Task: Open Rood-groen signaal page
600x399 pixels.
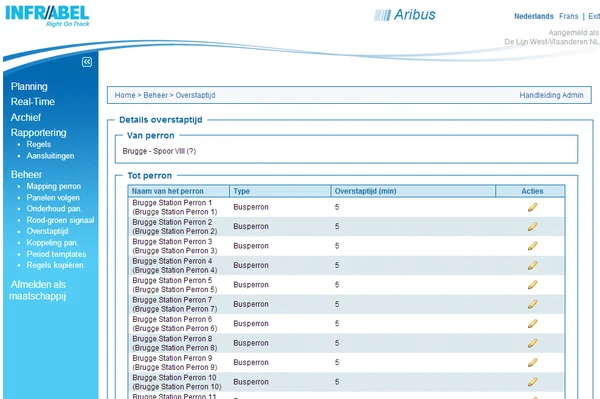Action: click(x=60, y=220)
